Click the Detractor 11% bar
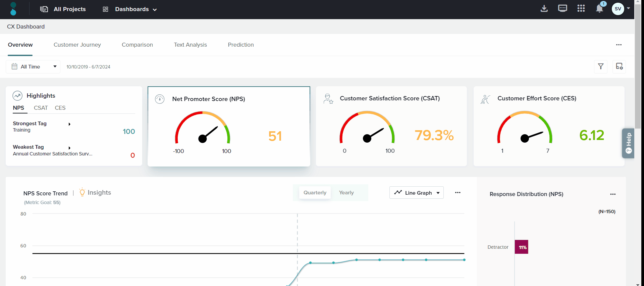The height and width of the screenshot is (286, 644). click(x=522, y=247)
